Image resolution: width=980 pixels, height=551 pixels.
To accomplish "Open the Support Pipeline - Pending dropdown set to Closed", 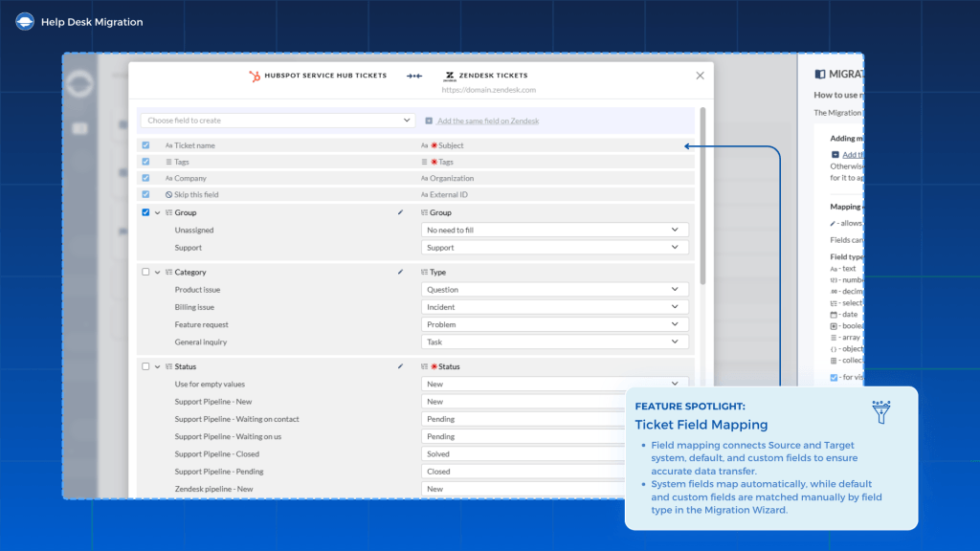I will [523, 471].
